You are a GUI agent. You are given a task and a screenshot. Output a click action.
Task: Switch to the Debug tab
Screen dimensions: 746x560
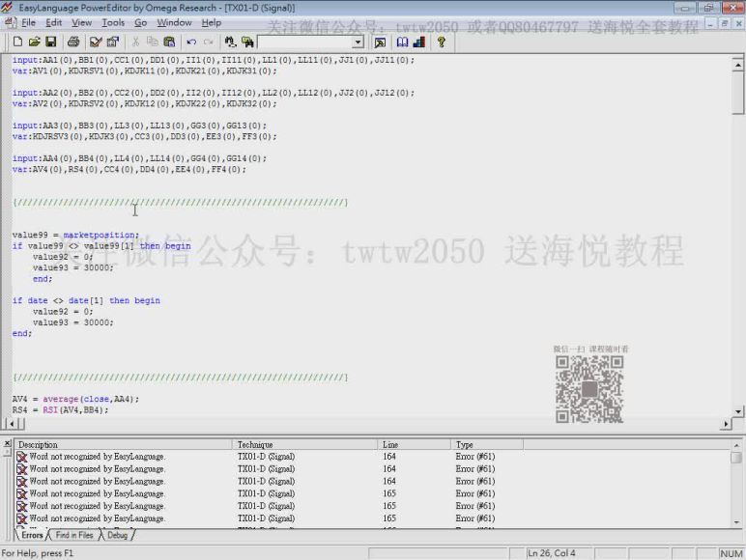click(117, 535)
